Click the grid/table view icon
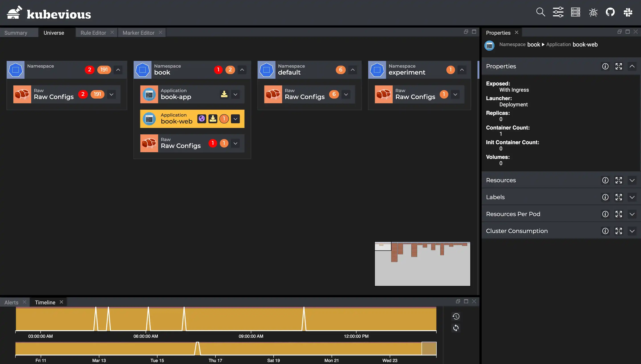The height and width of the screenshot is (364, 641). [x=575, y=12]
